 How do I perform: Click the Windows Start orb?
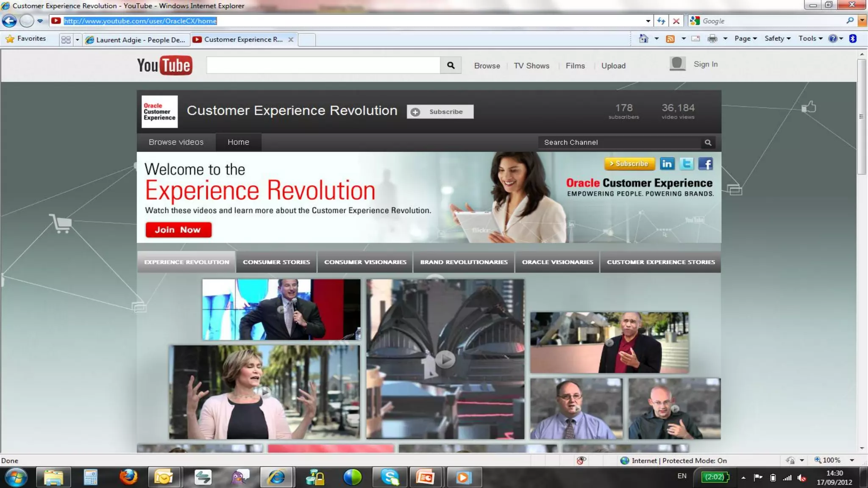point(16,477)
